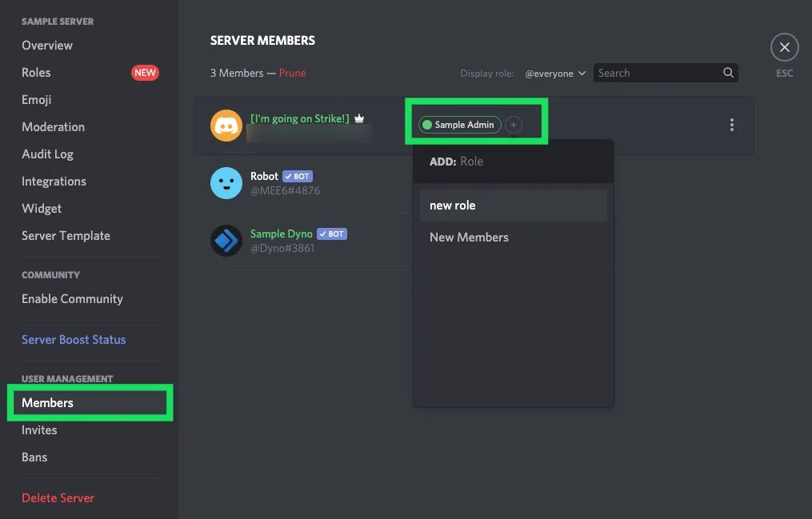Viewport: 812px width, 519px height.
Task: Open the Invites page
Action: tap(39, 429)
